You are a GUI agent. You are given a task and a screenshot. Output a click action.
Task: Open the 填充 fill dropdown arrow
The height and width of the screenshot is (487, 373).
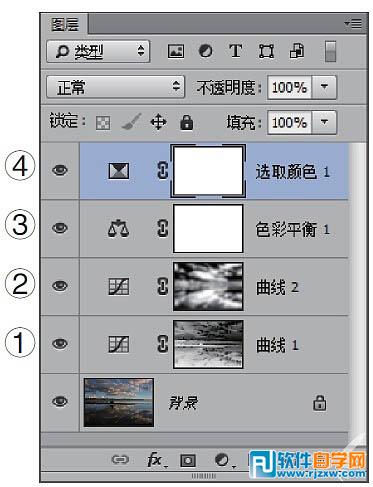324,123
